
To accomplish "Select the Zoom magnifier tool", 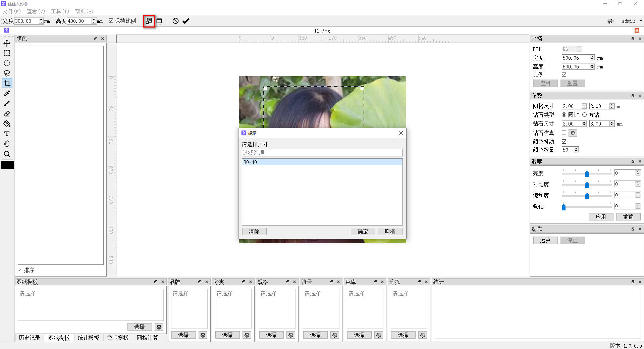I will tap(7, 154).
